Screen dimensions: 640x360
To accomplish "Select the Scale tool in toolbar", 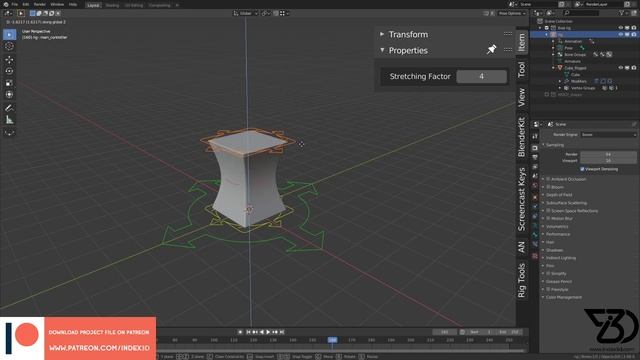I will [9, 83].
